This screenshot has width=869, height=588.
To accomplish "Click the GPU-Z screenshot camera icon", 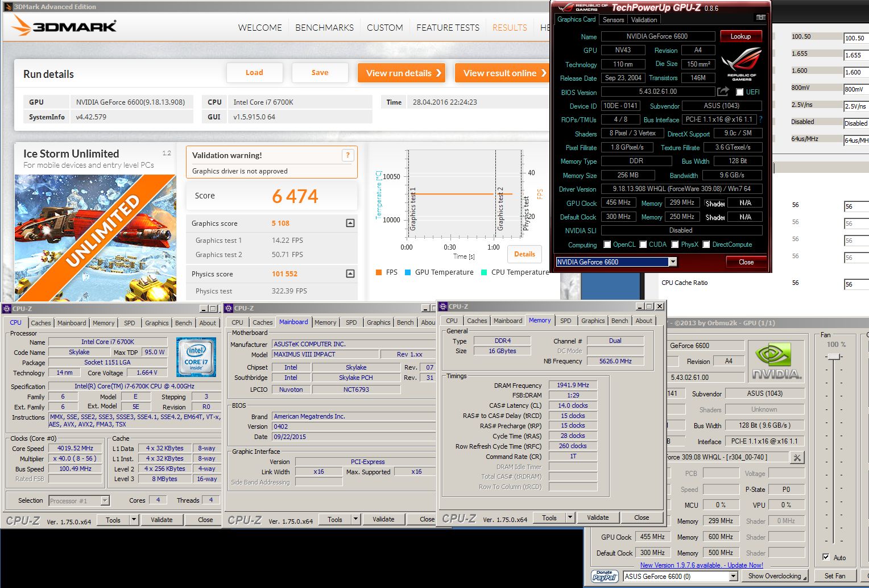I will coord(760,18).
